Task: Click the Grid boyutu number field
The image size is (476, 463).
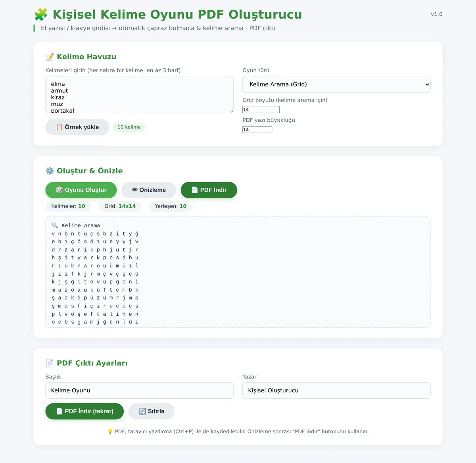Action: [261, 110]
